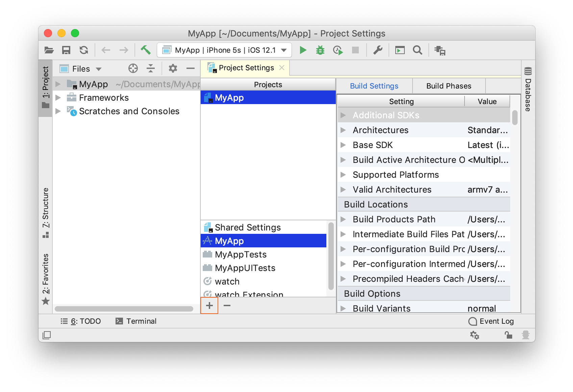Save all using the floppy disk icon

(66, 50)
